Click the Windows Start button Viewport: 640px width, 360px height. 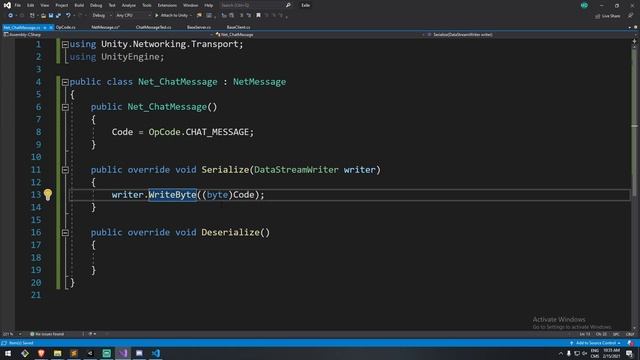(8, 353)
